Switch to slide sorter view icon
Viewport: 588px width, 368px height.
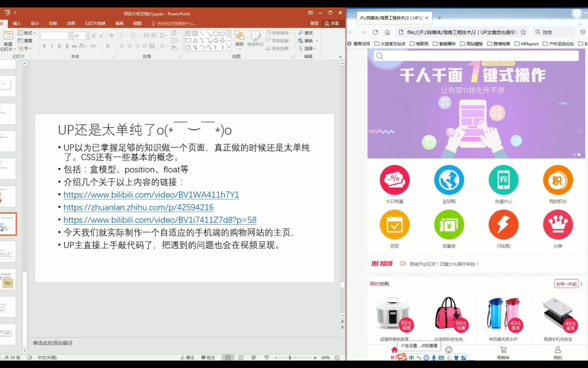[x=241, y=358]
